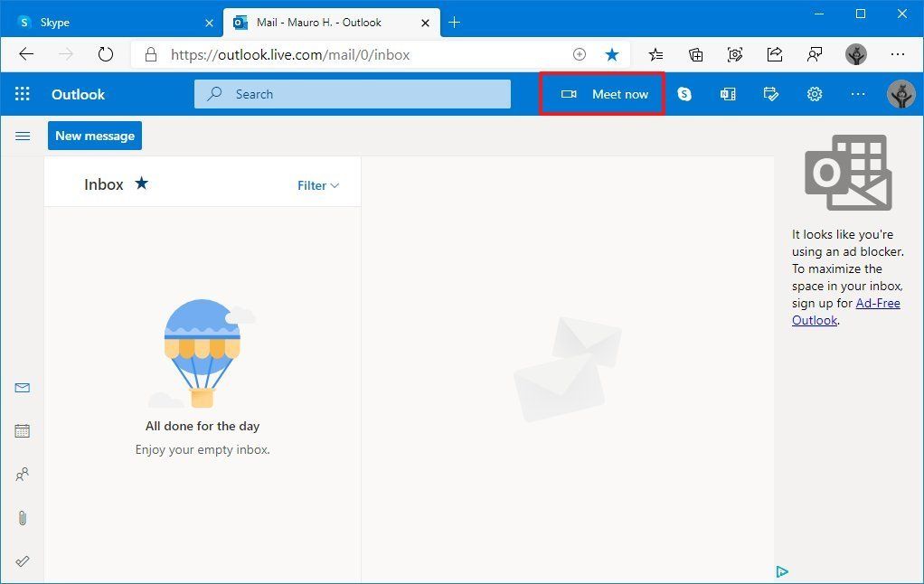The width and height of the screenshot is (924, 584).
Task: Open your account profile picture menu
Action: [x=900, y=93]
